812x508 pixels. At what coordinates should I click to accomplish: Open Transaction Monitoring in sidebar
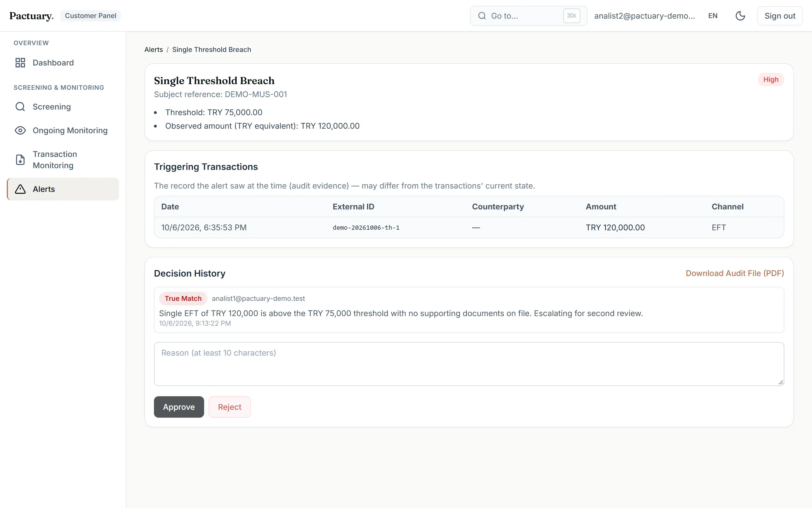coord(63,159)
